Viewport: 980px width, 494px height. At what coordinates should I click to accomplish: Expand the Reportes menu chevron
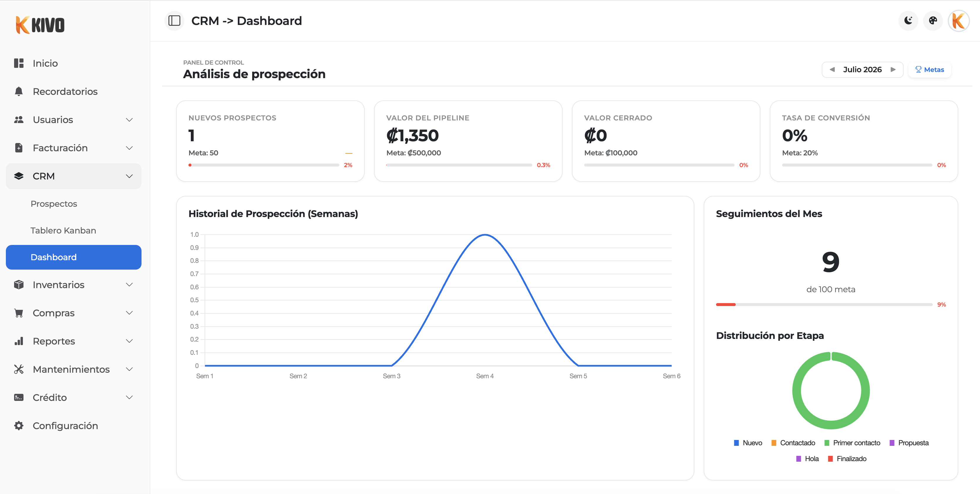click(129, 341)
